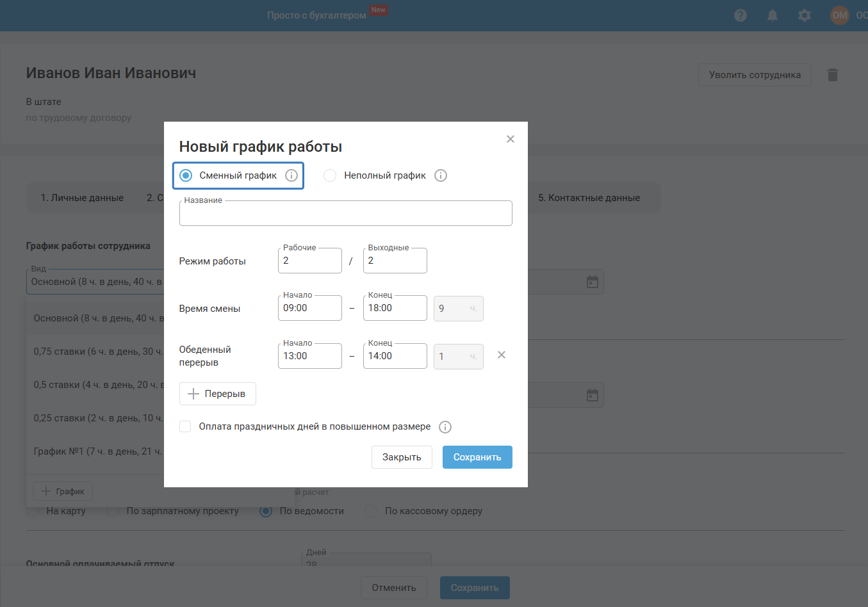Click the trash icon to delete employee
Viewport: 868px width, 607px height.
click(833, 75)
